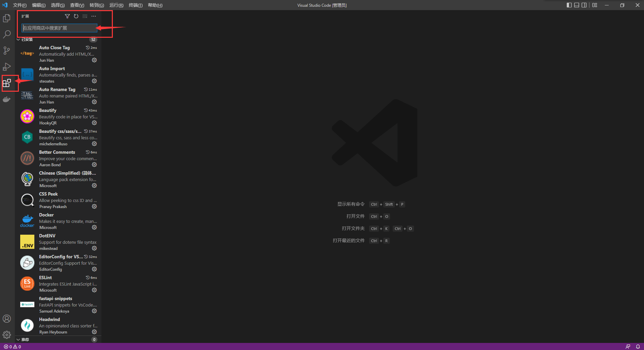Select the Source Control icon

pyautogui.click(x=7, y=51)
